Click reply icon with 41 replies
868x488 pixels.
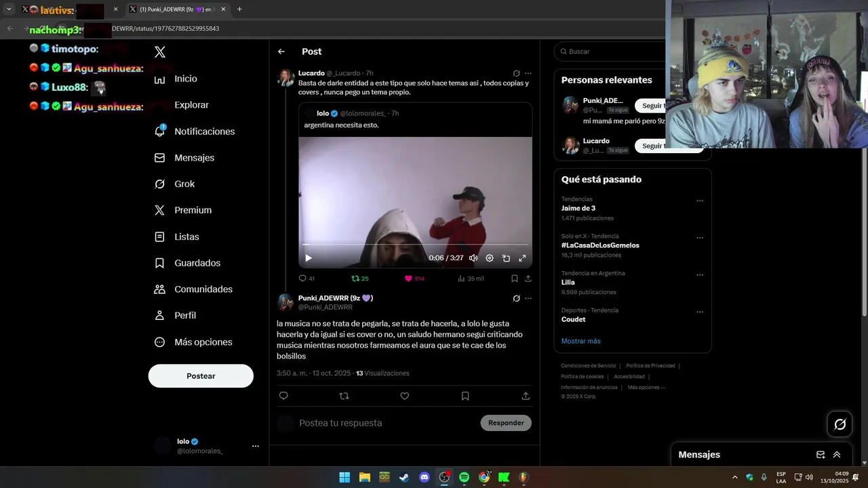coord(307,279)
